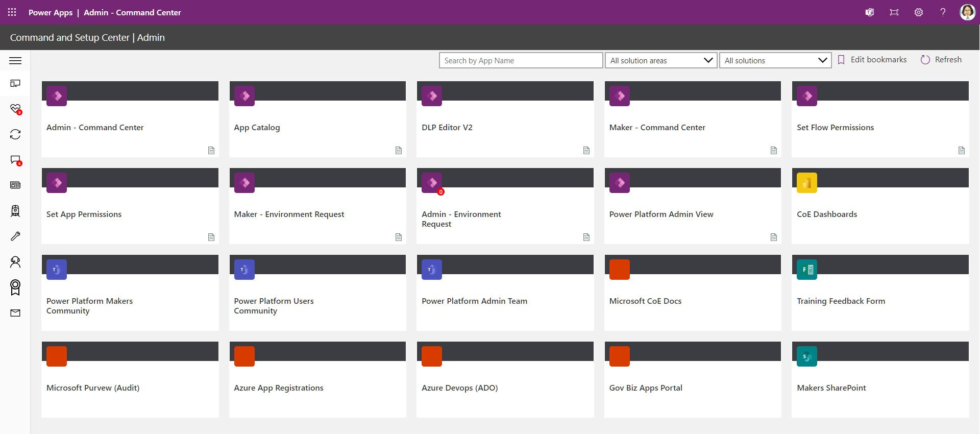The height and width of the screenshot is (434, 980).
Task: Click SharePoint icon on Makers SharePoint card
Action: click(807, 356)
